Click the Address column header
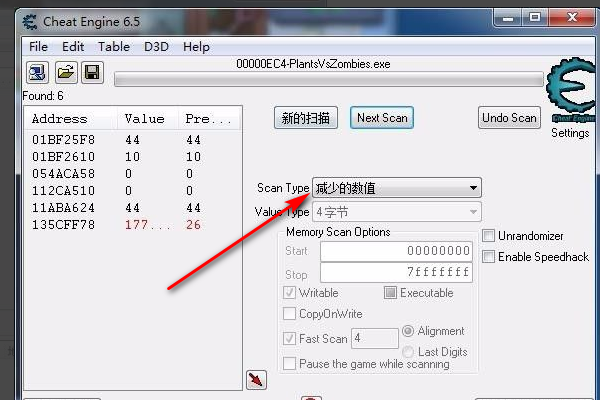 [x=71, y=119]
